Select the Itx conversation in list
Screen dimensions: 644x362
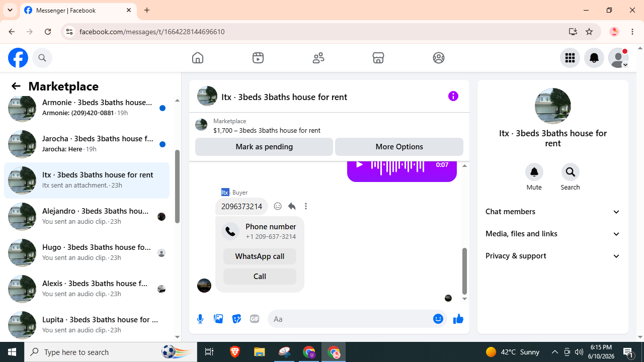pyautogui.click(x=87, y=180)
